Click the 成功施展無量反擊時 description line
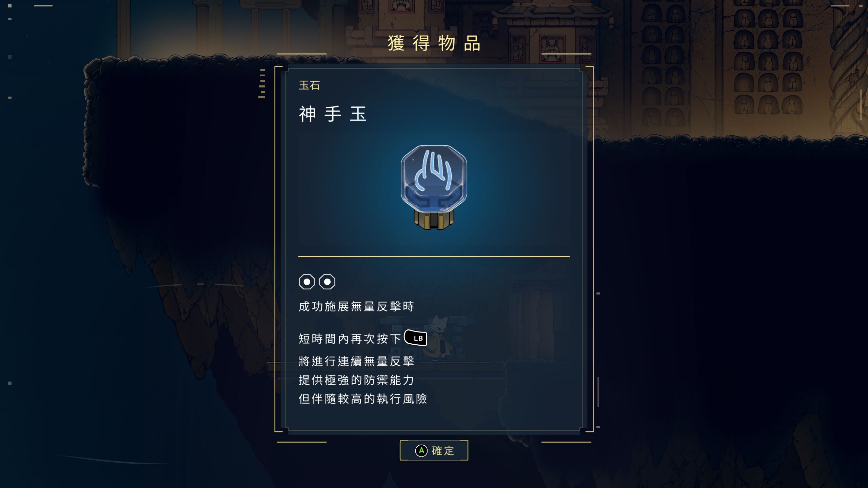 pyautogui.click(x=356, y=306)
